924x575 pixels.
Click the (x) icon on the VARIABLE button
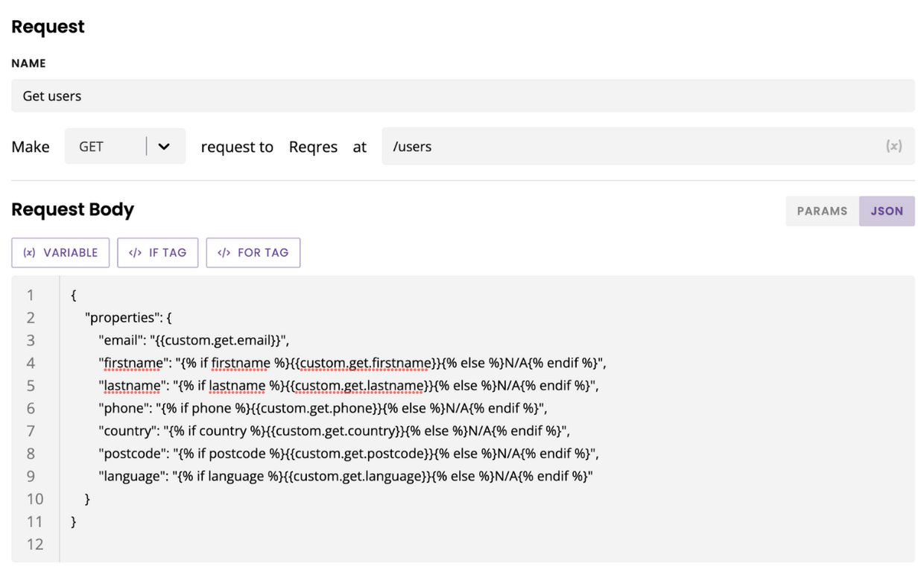click(x=29, y=253)
